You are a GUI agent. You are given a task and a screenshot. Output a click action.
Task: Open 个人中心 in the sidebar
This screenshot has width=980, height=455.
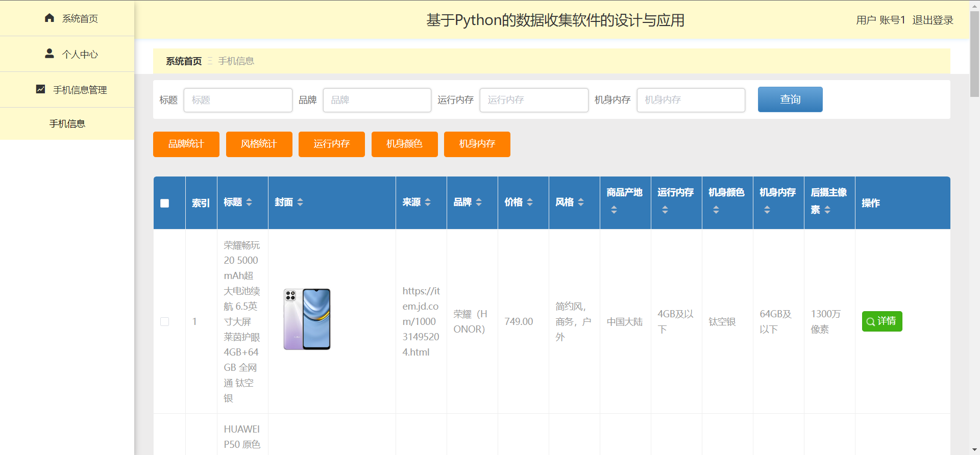(67, 54)
